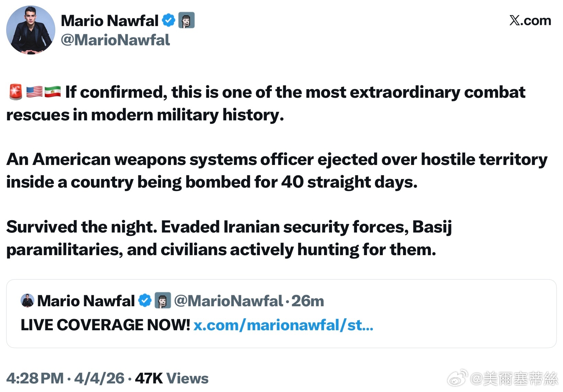This screenshot has height=392, width=563.
Task: Click the 47K Views counter
Action: pyautogui.click(x=172, y=378)
